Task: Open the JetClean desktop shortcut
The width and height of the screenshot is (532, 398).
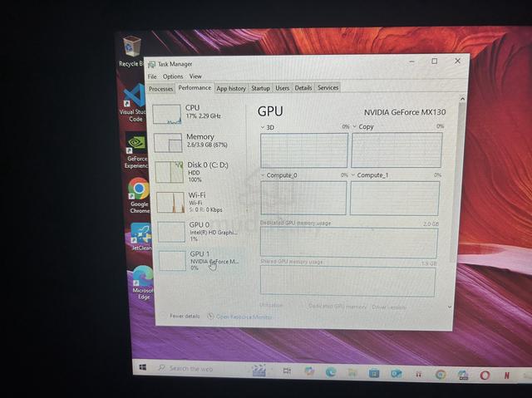Action: [140, 238]
